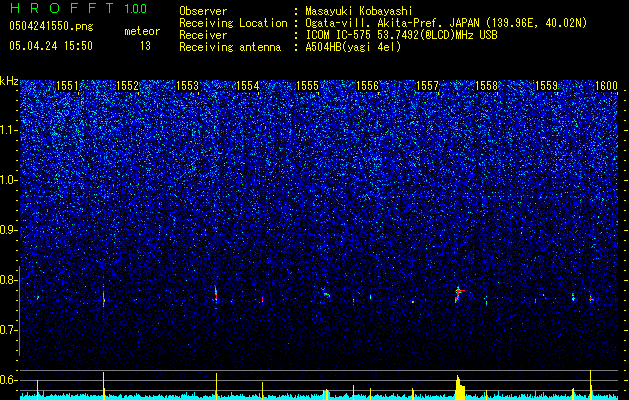Screen dimensions: 629x400
Task: Click the word meteor above the count
Action: 142,31
